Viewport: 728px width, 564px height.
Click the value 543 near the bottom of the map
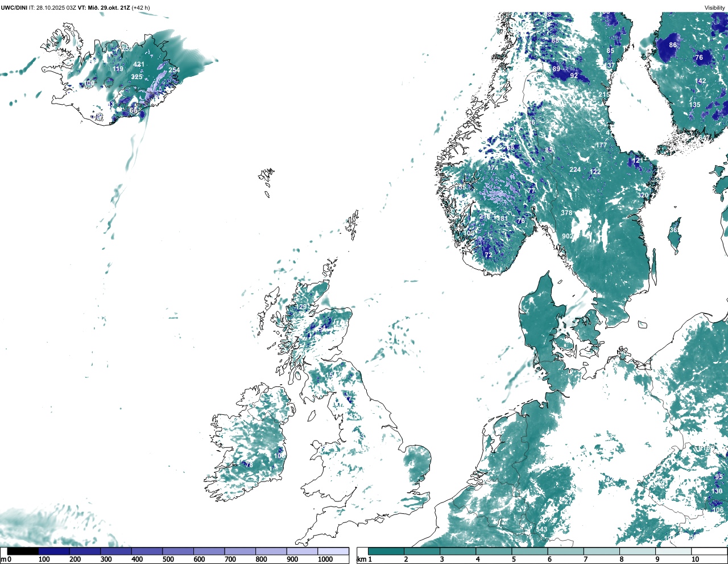pos(541,530)
